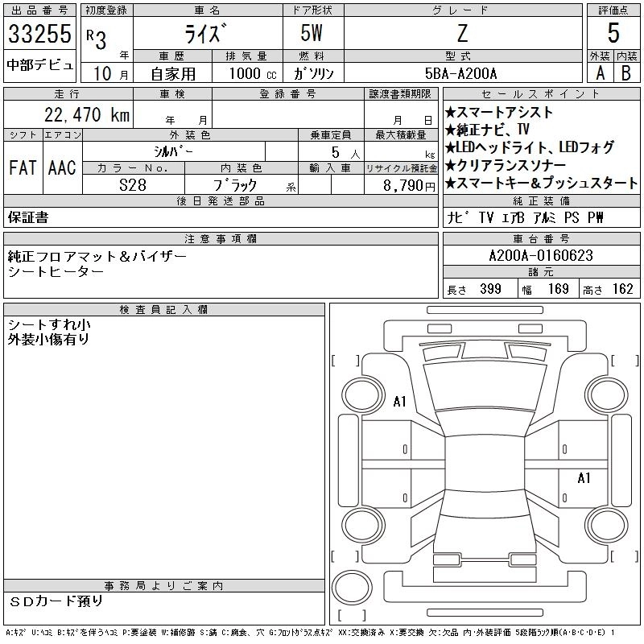
Task: Click the recycling deposit amount 8,790円
Action: [401, 185]
